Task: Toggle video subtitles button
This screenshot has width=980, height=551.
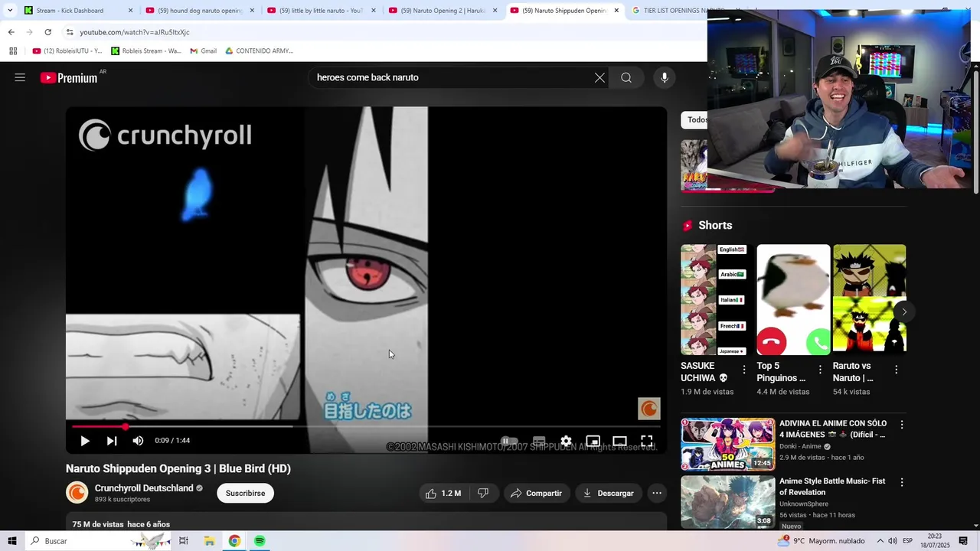Action: [x=539, y=442]
